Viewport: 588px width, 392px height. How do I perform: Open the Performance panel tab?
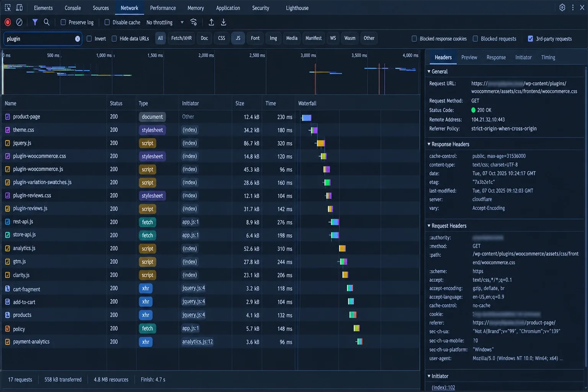[163, 8]
